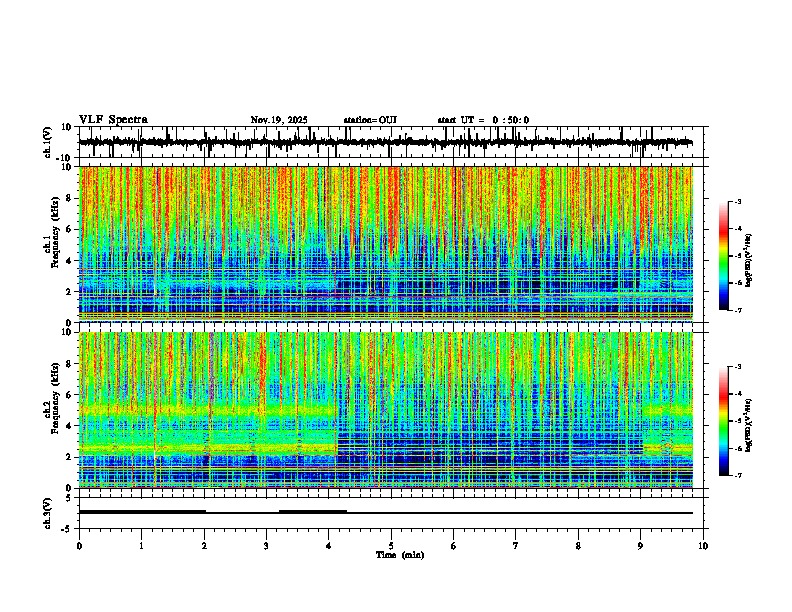The image size is (792, 612).
Task: Click the ch.2 color scale bar
Action: 723,421
